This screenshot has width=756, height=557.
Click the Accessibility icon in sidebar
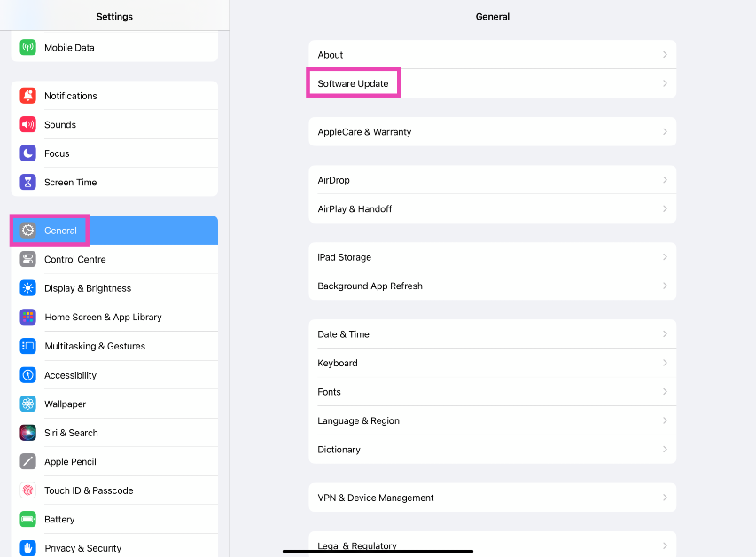27,375
